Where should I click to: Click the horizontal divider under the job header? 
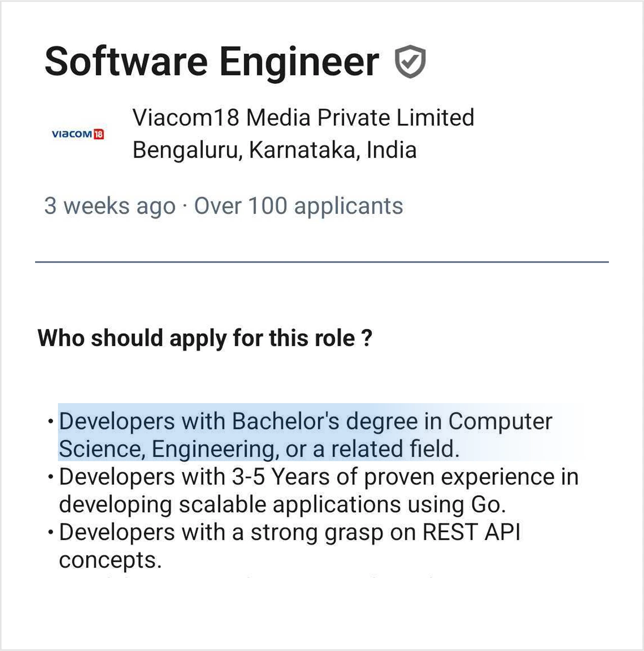tap(321, 262)
